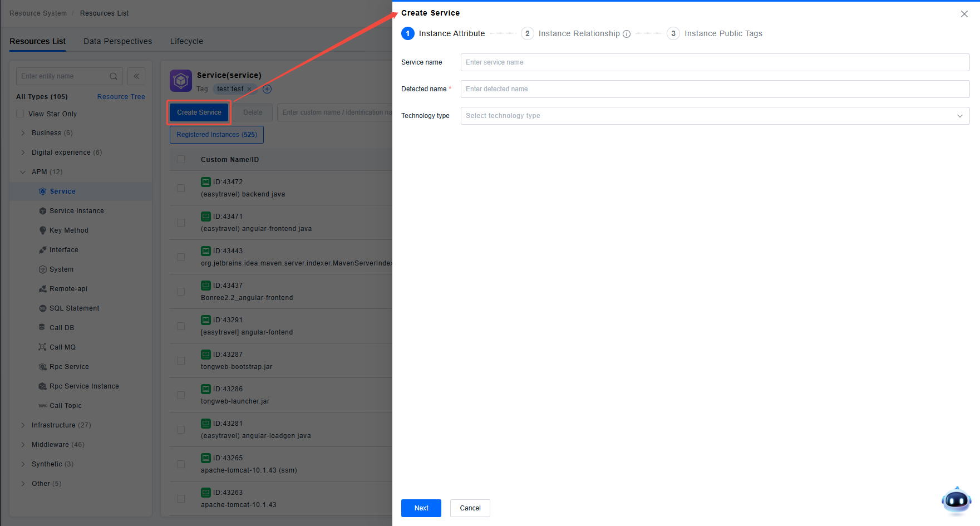Enable the View Star Only checkbox
Screen dimensions: 980x526
pos(20,114)
